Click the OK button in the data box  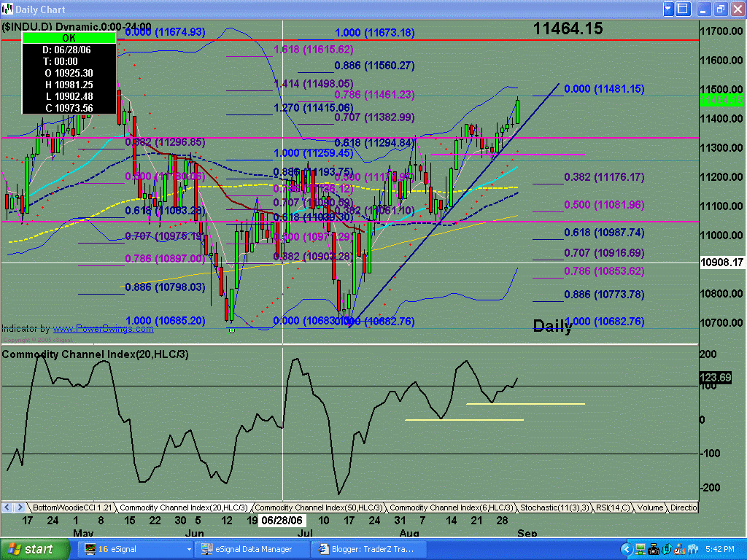coord(69,38)
